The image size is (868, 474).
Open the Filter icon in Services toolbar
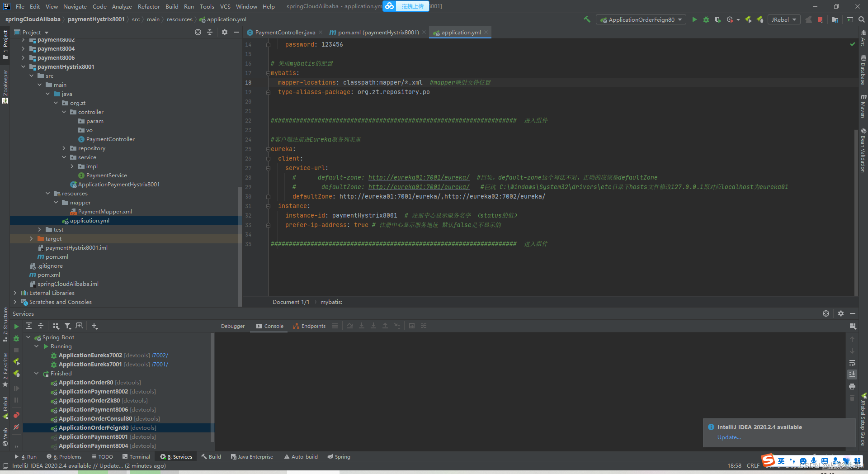[x=68, y=326]
